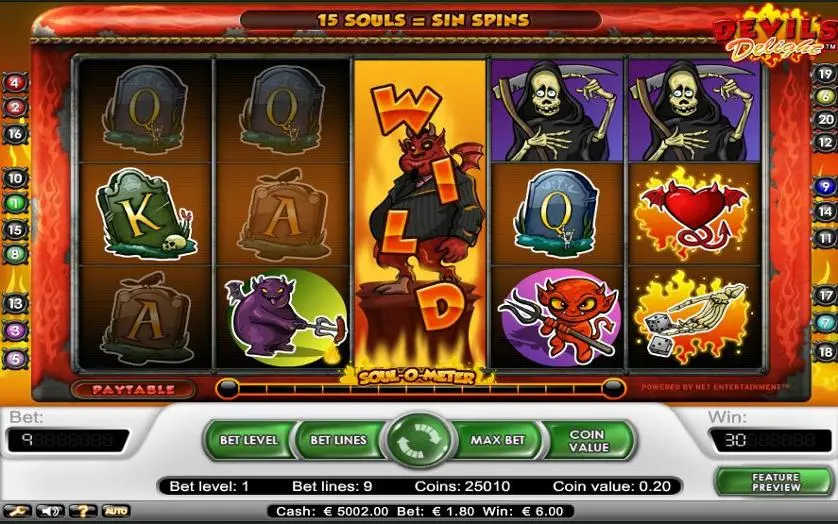Select payline number 13 indicator
This screenshot has height=524, width=838.
point(15,304)
